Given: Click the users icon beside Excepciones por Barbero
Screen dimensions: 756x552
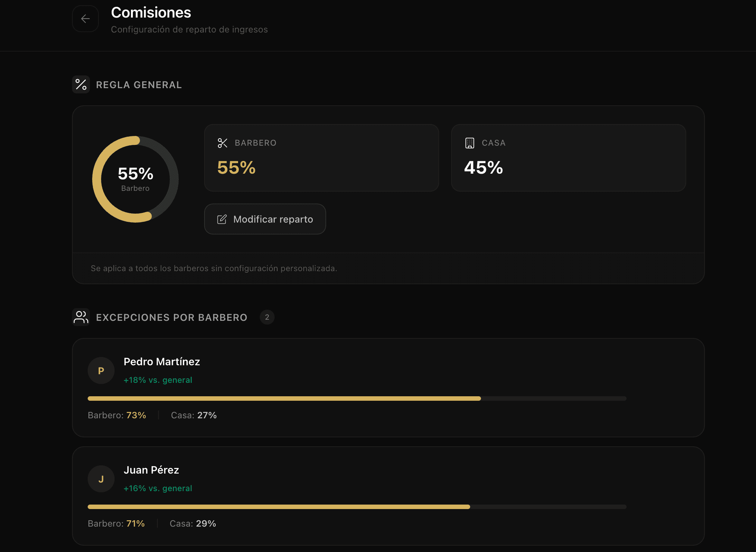Looking at the screenshot, I should 81,317.
